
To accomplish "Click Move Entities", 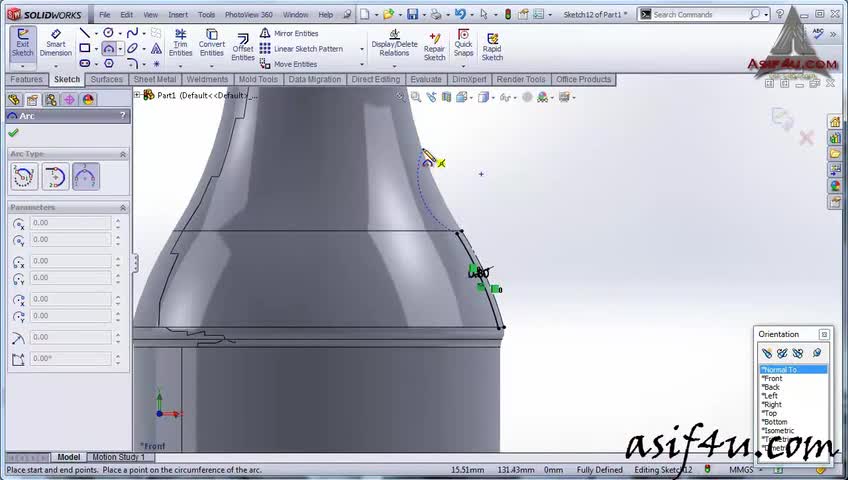I will [288, 64].
